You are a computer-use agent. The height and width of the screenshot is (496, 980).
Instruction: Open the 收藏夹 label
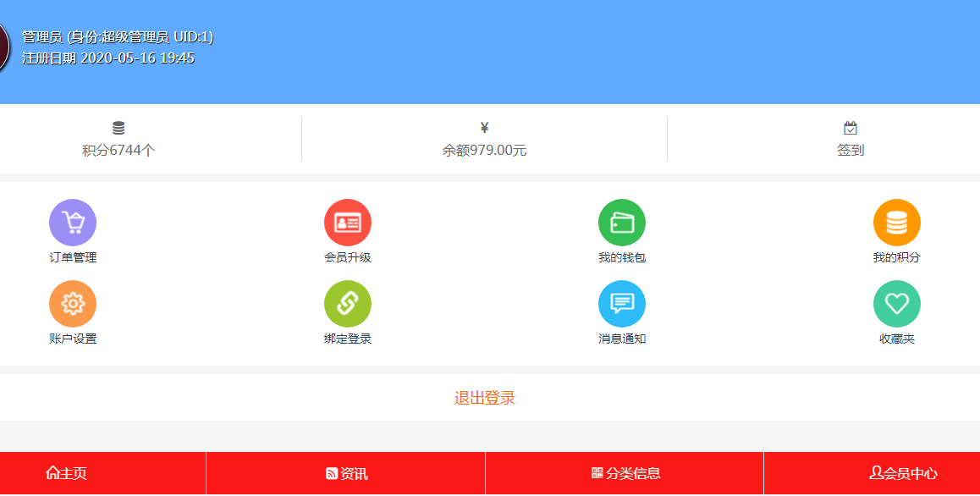[897, 339]
